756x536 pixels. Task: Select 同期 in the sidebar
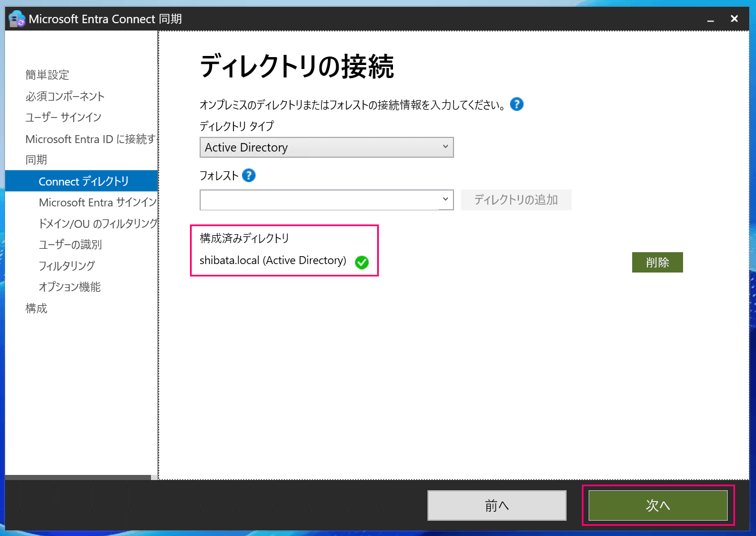pyautogui.click(x=36, y=160)
